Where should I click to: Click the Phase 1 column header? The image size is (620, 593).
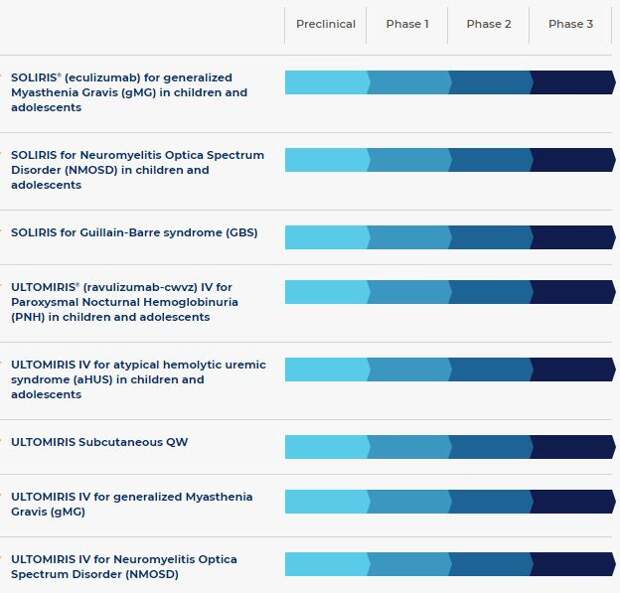(x=407, y=24)
